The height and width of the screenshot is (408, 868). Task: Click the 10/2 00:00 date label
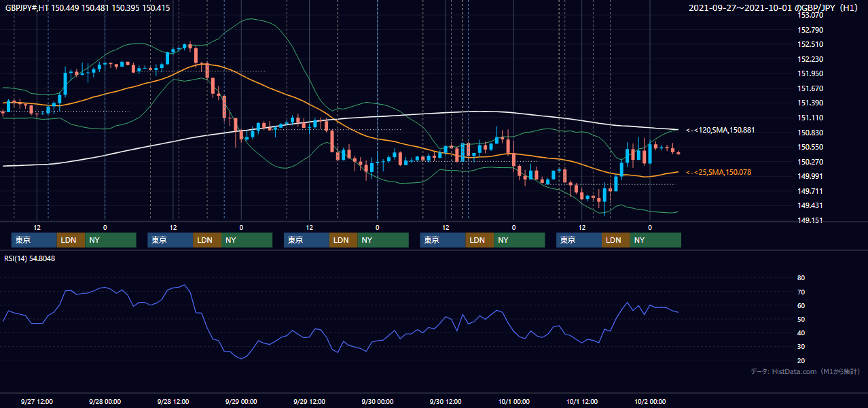pyautogui.click(x=650, y=401)
